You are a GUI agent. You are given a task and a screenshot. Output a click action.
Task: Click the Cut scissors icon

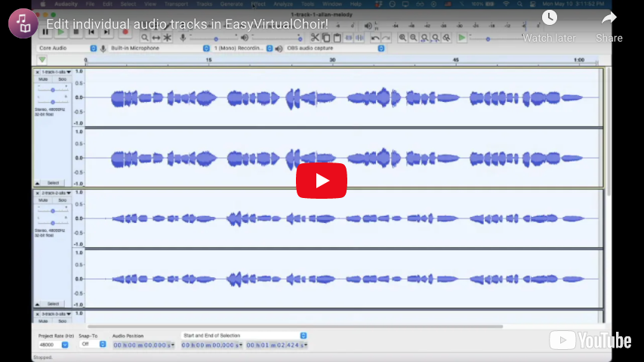[x=315, y=38]
